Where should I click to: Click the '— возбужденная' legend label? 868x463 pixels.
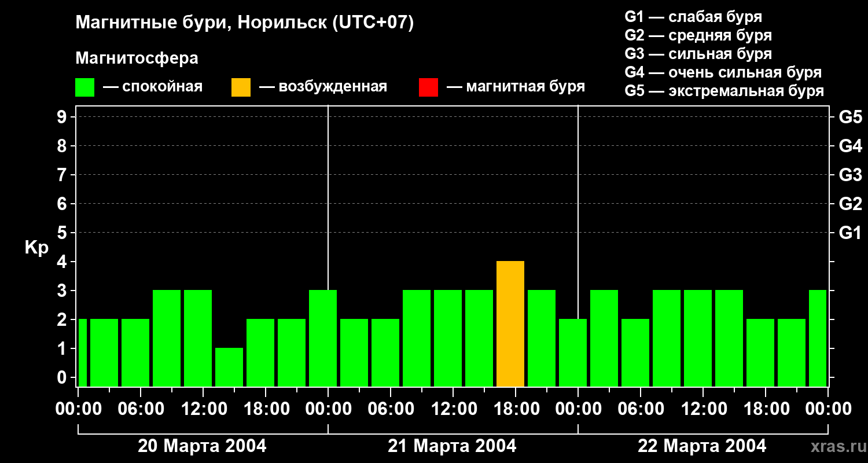tap(323, 87)
